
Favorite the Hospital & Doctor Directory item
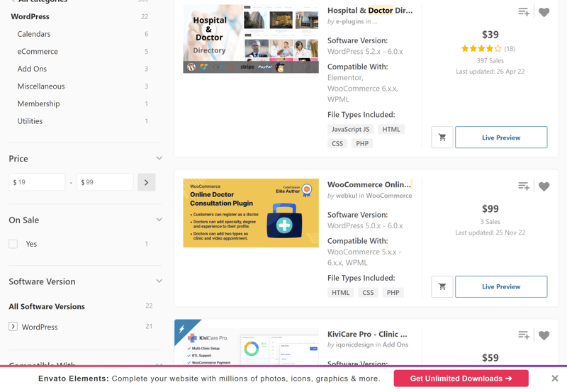coord(544,12)
